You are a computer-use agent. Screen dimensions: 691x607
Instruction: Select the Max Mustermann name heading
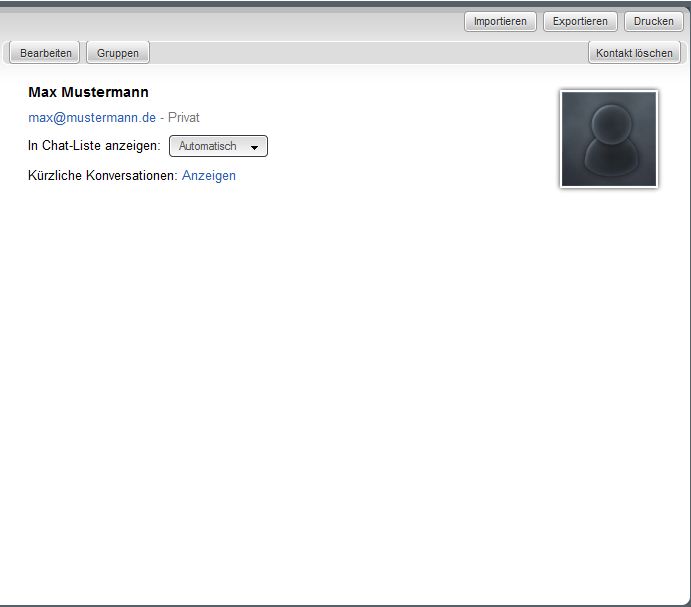(x=88, y=92)
